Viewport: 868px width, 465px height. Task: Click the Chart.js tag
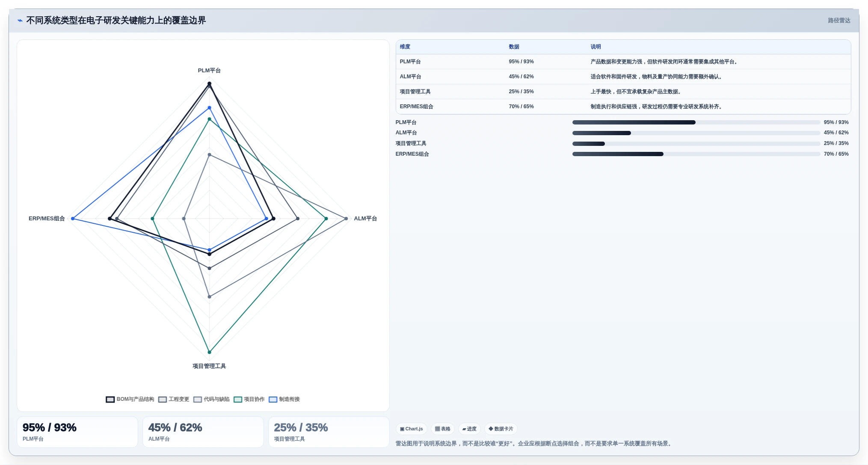[x=412, y=429]
